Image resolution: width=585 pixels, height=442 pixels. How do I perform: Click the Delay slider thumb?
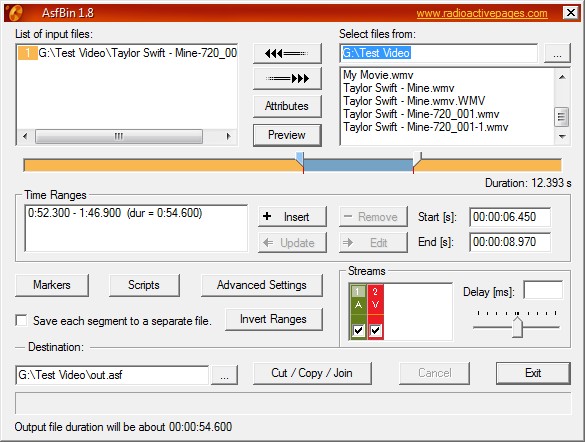coord(517,327)
